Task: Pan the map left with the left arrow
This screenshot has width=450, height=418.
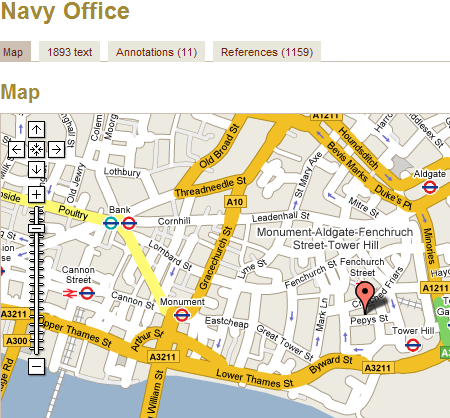Action: tap(16, 150)
